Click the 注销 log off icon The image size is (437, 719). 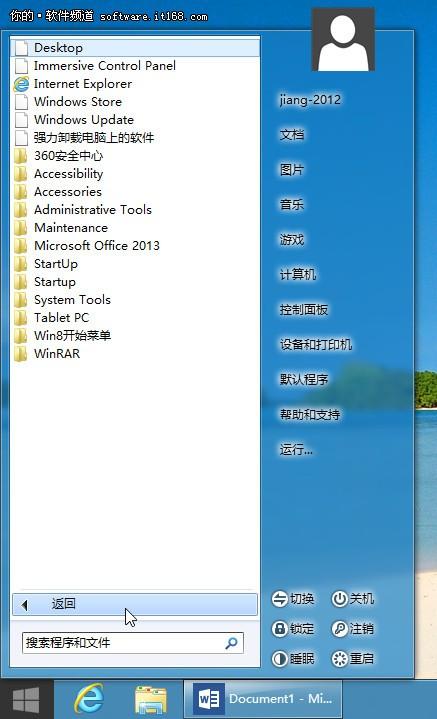click(339, 629)
